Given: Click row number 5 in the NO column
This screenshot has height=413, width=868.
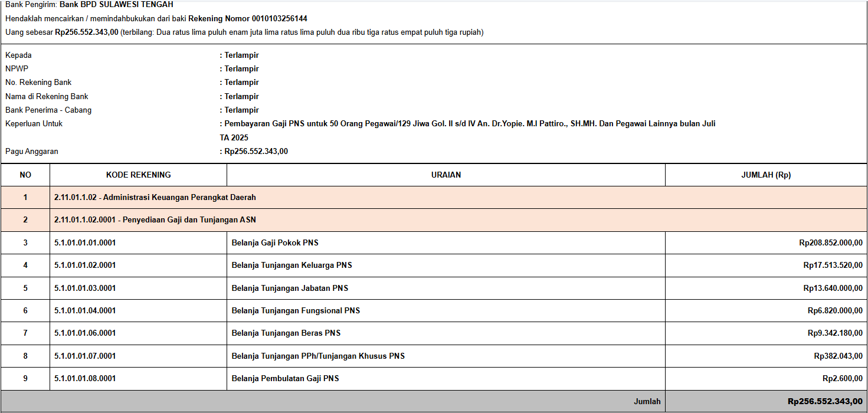Looking at the screenshot, I should (25, 289).
